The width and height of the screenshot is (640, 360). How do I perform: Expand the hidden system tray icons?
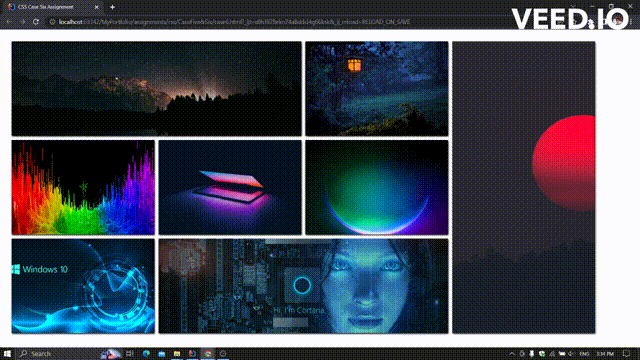click(512, 353)
